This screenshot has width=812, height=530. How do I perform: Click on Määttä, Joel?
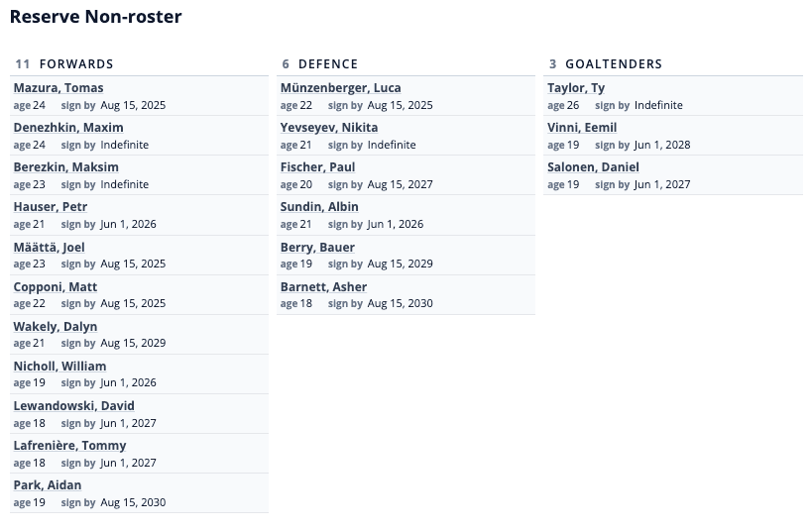click(50, 248)
